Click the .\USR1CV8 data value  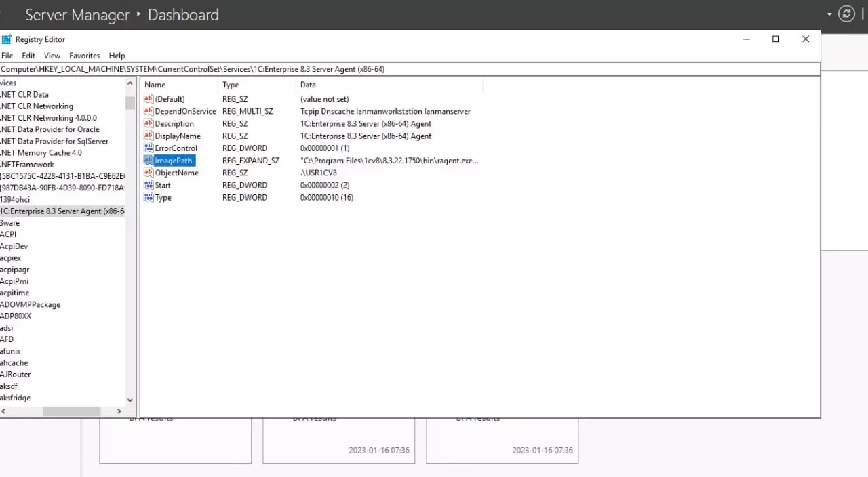click(x=319, y=173)
